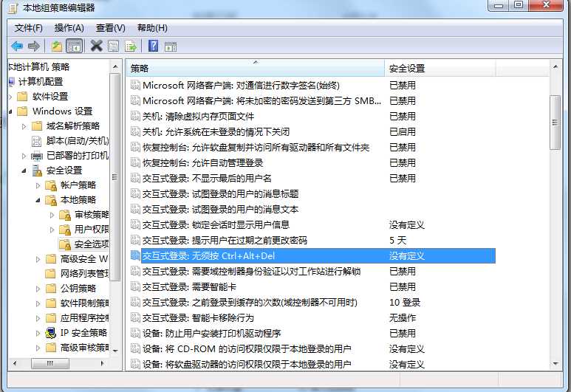Screen dimensions: 571x392
Task: Select the IP 安全策略 tree item
Action: (83, 333)
